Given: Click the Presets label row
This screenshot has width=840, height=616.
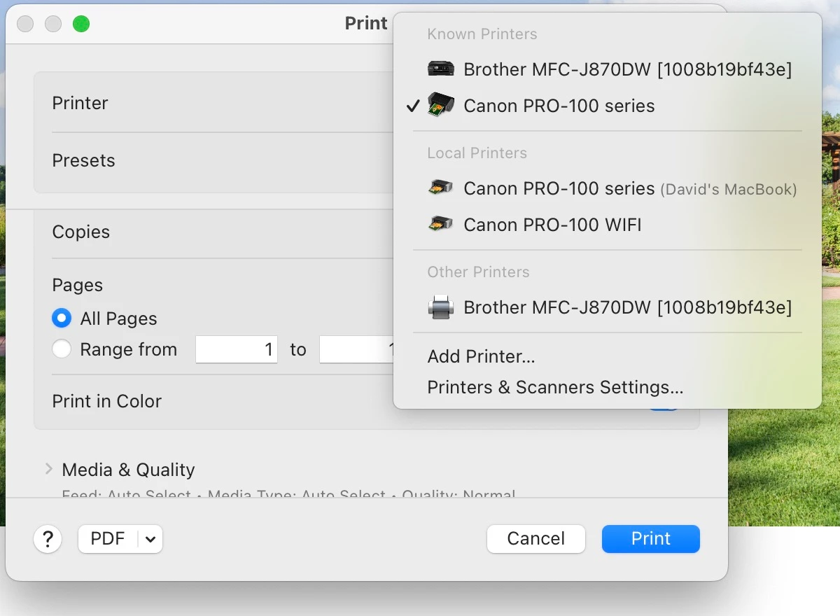Looking at the screenshot, I should coord(83,160).
